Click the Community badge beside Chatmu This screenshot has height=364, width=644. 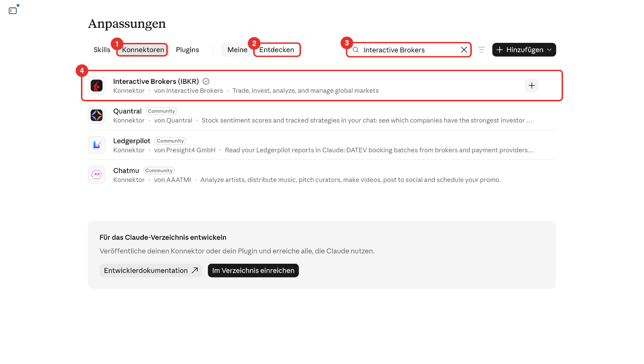[x=159, y=171]
